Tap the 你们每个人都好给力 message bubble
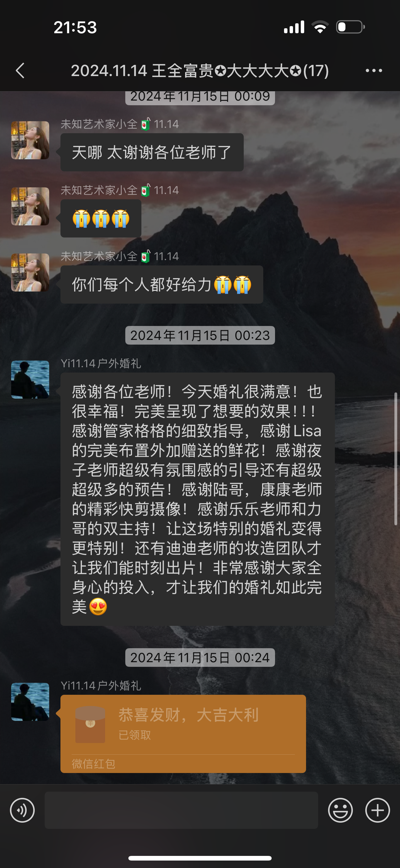Viewport: 400px width, 868px height. [x=162, y=284]
